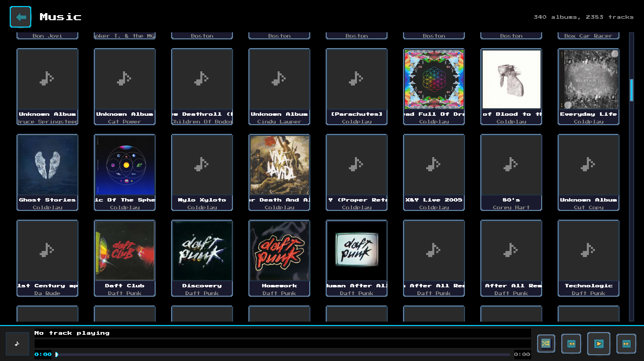644x361 pixels.
Task: Open Daft Punk's Homework album
Action: (279, 251)
